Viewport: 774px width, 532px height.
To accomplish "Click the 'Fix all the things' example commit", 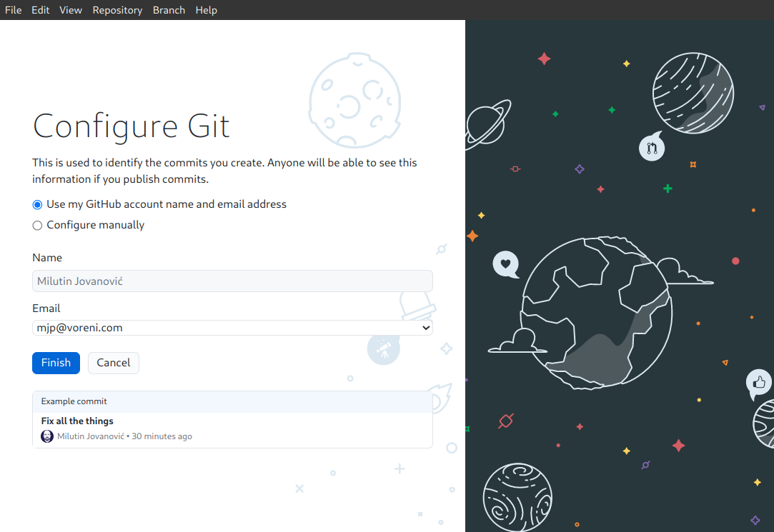I will (x=77, y=421).
